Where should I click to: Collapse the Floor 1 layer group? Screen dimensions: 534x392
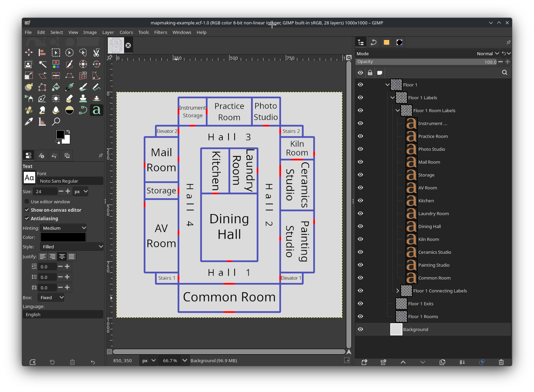pos(388,85)
